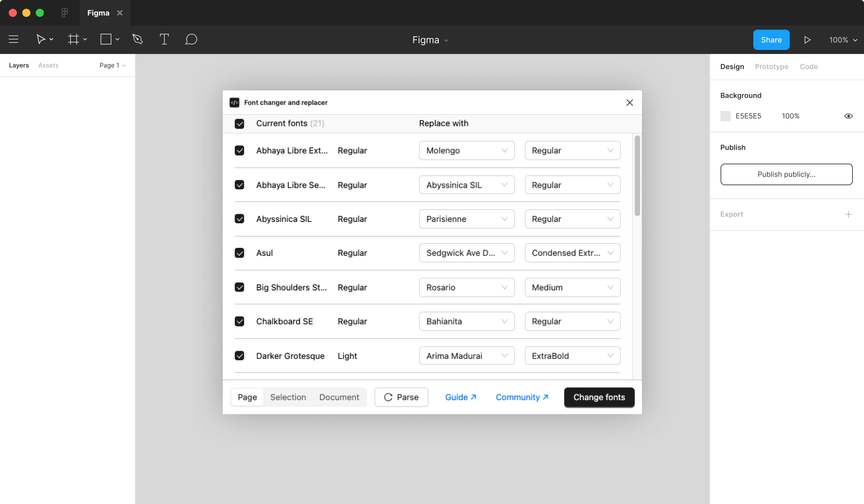Close the Font changer plugin dialog
Image resolution: width=864 pixels, height=504 pixels.
pos(629,103)
